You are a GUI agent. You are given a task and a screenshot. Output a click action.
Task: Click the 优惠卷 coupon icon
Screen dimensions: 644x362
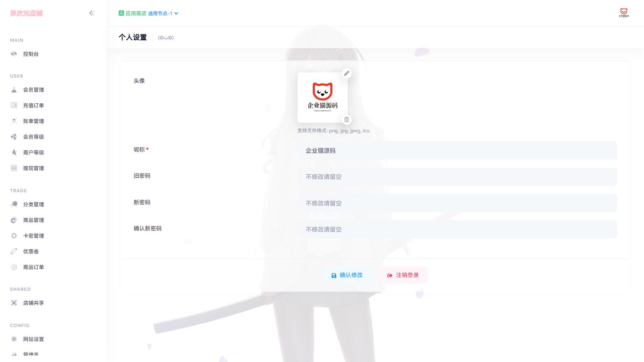tap(14, 251)
